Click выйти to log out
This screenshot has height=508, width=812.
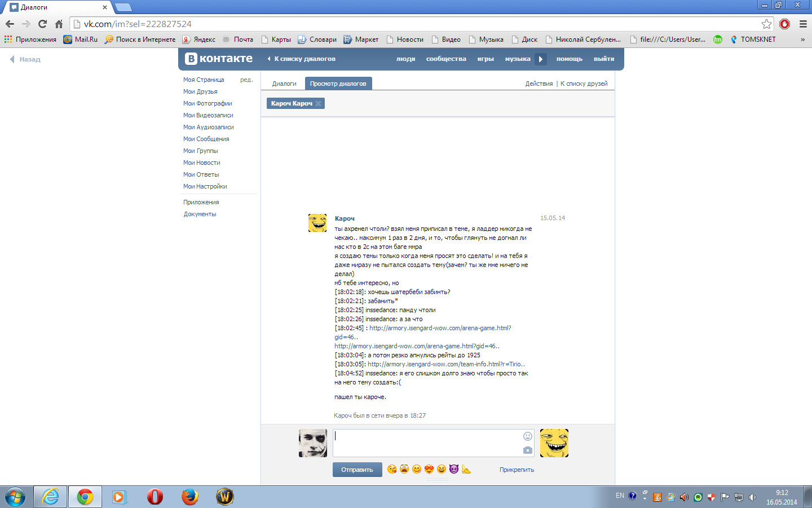pos(604,59)
